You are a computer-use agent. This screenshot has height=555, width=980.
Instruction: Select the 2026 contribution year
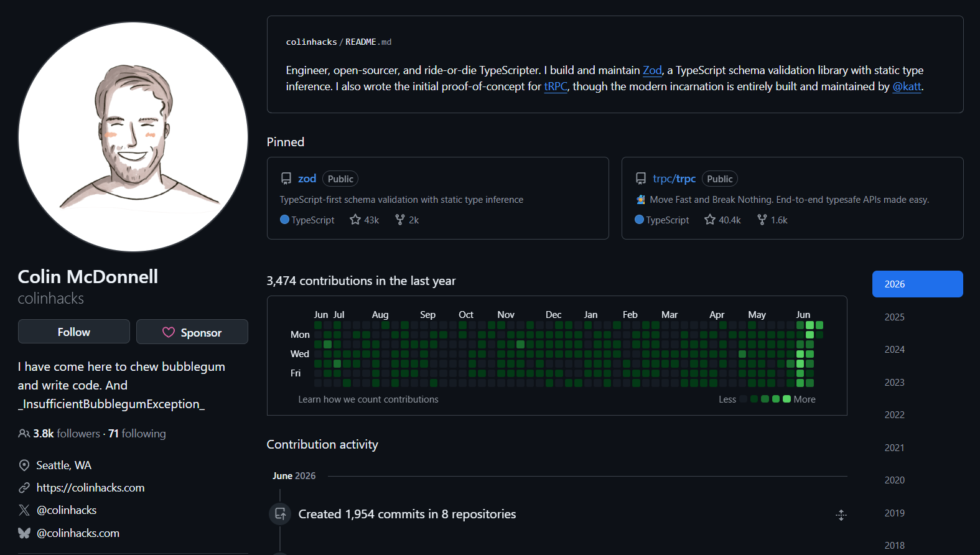tap(918, 284)
